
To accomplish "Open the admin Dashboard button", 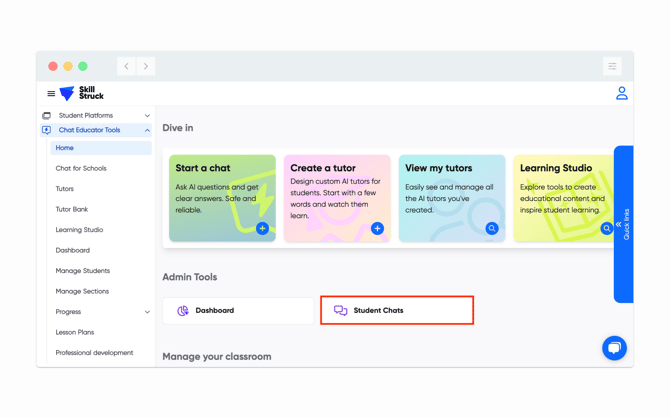I will pyautogui.click(x=238, y=311).
